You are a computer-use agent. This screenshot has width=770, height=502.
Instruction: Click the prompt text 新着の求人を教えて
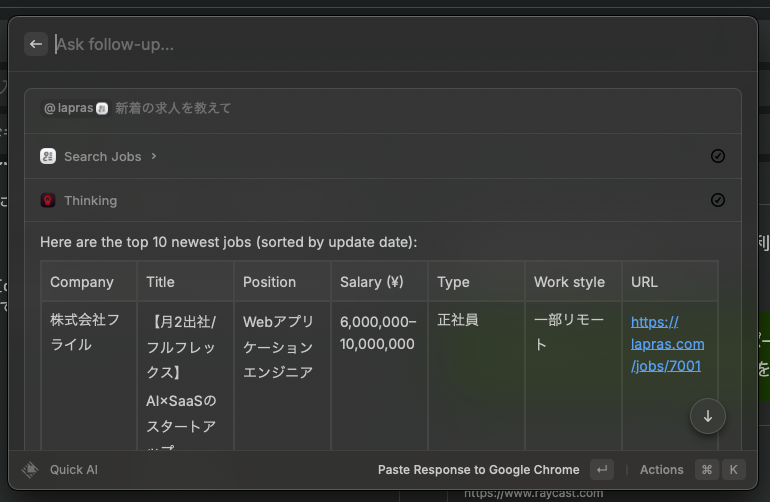[173, 108]
